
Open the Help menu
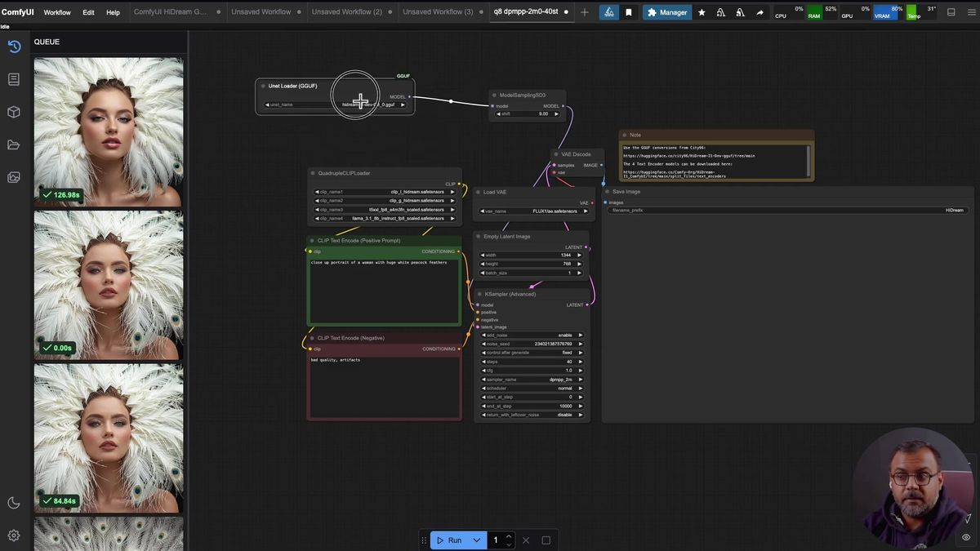pos(113,12)
